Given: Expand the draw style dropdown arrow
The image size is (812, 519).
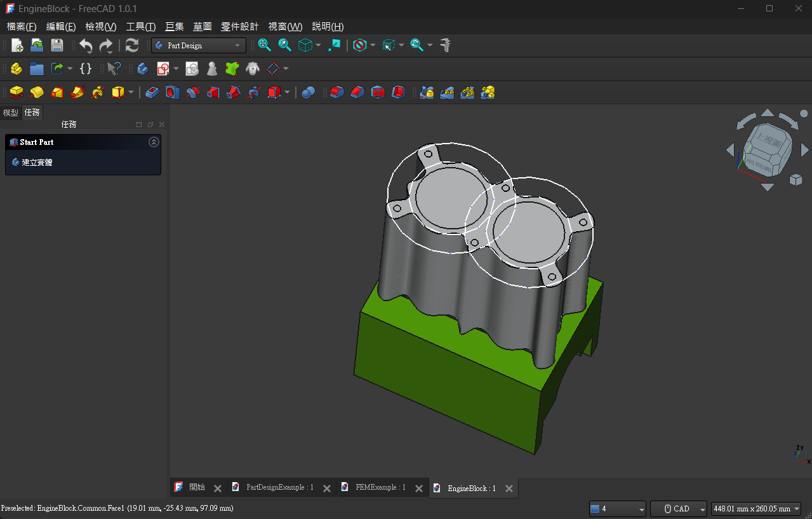Looking at the screenshot, I should tap(373, 46).
